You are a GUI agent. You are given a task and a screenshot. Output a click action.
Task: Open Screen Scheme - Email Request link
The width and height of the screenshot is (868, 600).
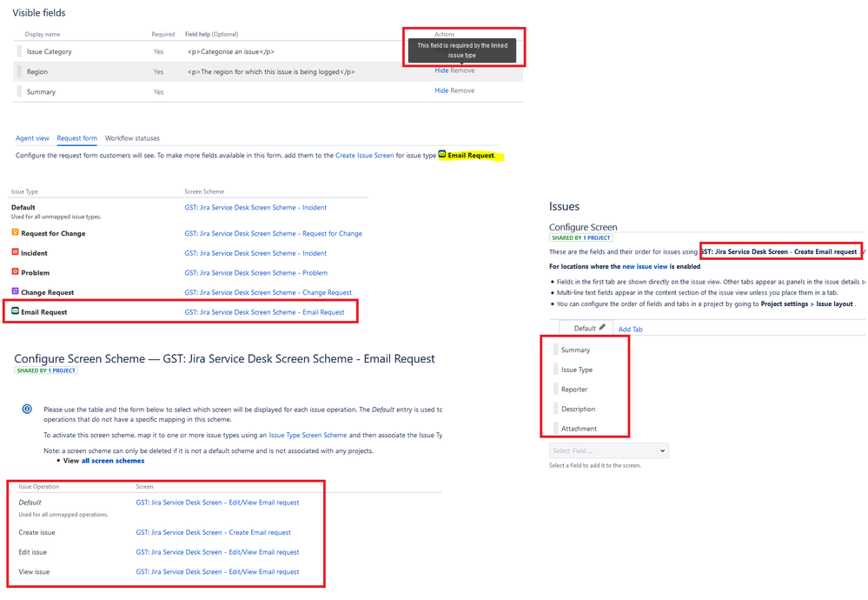click(x=264, y=312)
